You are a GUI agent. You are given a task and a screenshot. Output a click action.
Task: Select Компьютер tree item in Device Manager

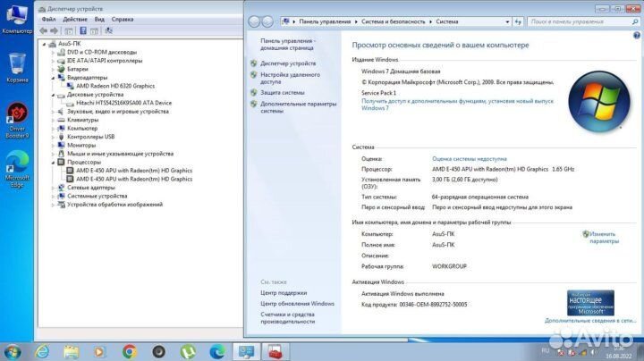[82, 129]
